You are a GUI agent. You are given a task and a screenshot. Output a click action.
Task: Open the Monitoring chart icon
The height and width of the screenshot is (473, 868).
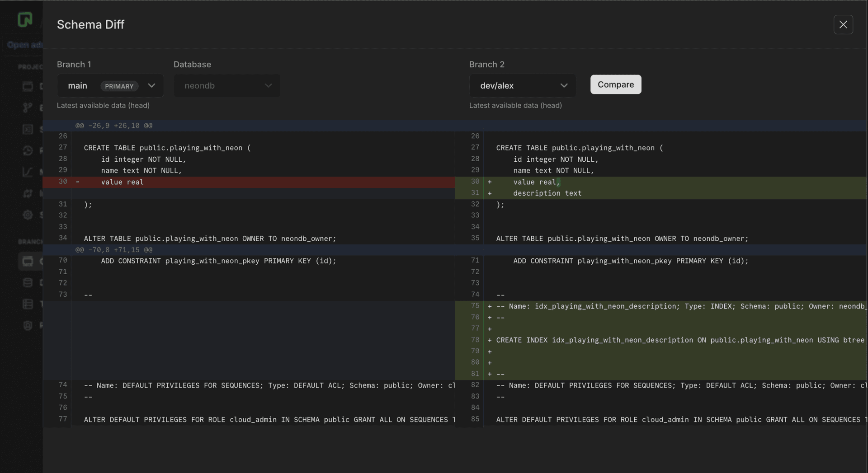pyautogui.click(x=28, y=172)
